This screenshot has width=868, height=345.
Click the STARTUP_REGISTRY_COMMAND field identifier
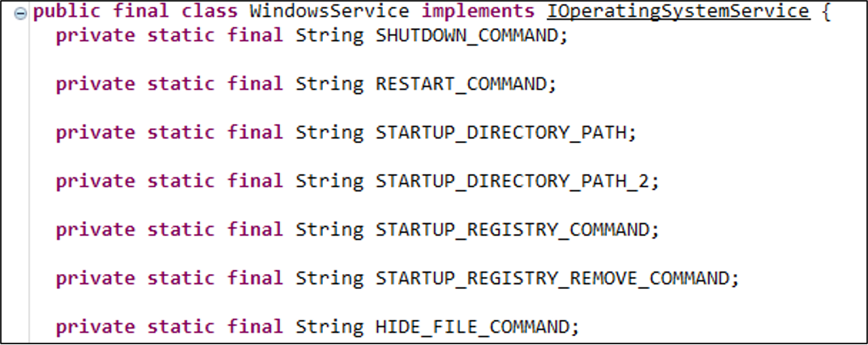[x=512, y=230]
